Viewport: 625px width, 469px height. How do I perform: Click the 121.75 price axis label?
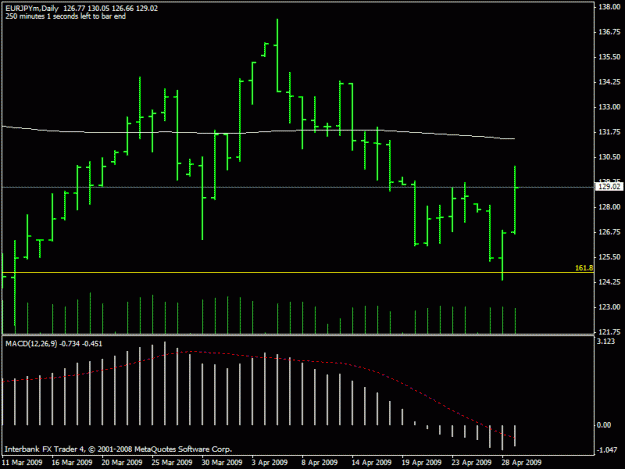click(x=609, y=332)
